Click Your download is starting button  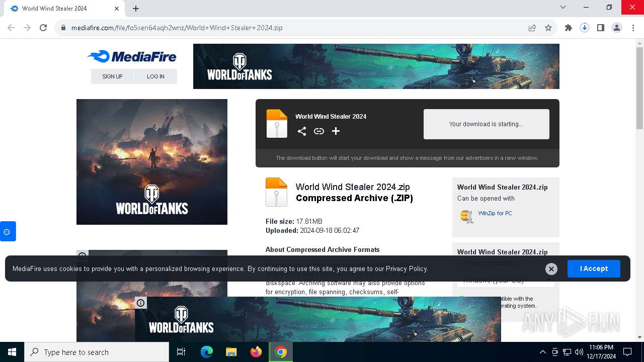click(486, 124)
